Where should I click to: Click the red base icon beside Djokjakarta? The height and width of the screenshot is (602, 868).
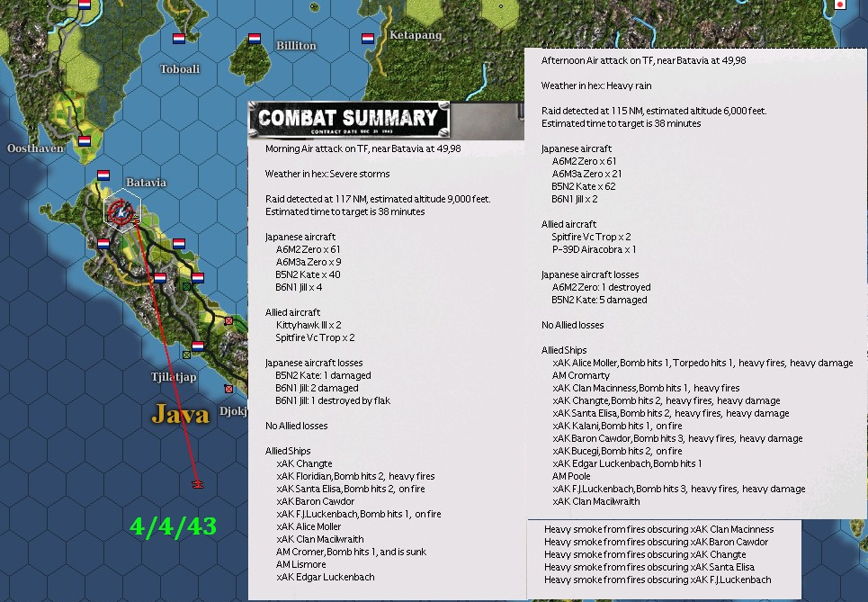point(228,389)
